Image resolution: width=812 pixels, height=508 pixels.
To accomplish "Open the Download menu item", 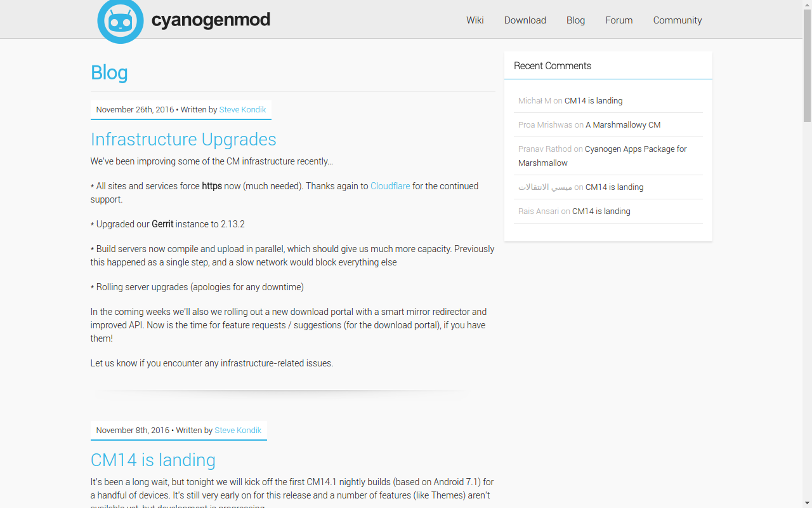I will (525, 20).
